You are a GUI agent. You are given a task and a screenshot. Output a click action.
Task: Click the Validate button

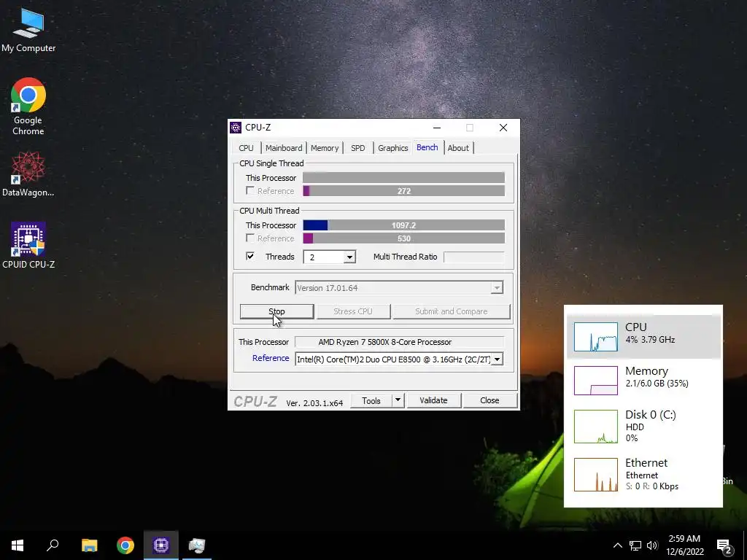tap(433, 400)
